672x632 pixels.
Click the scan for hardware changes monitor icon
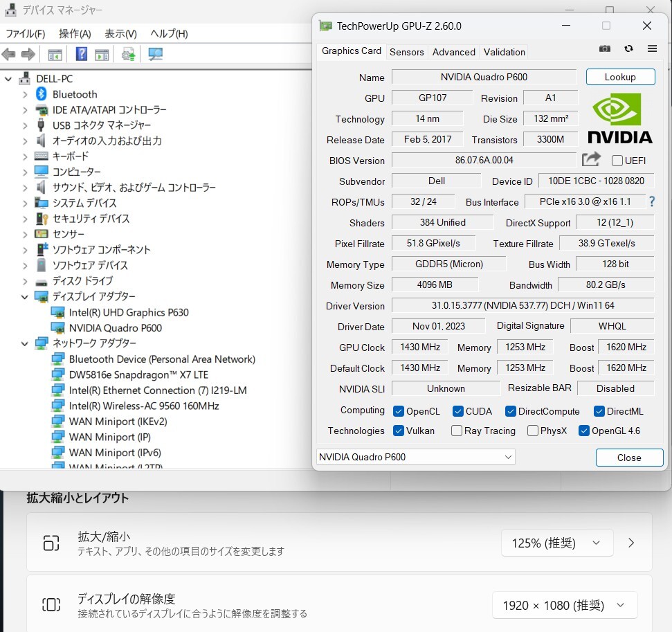click(155, 54)
